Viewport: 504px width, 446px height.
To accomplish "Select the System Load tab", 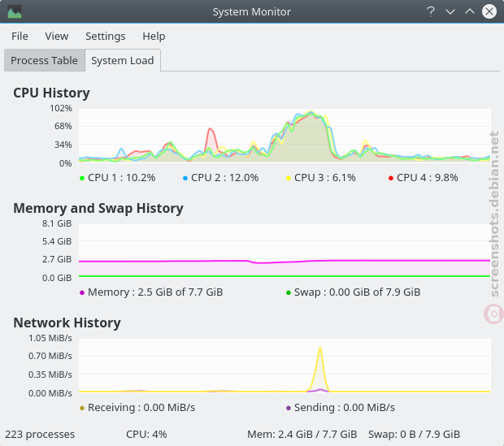I will pos(123,60).
